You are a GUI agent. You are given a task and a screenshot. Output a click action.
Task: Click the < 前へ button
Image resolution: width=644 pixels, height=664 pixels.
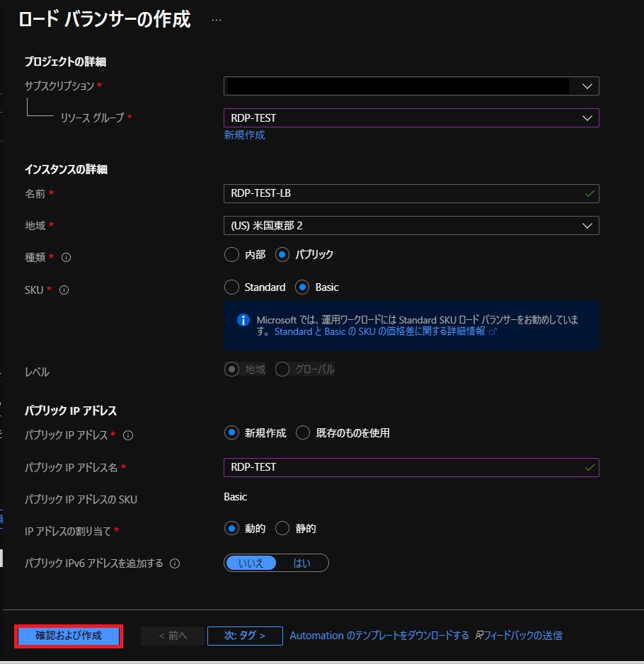173,636
